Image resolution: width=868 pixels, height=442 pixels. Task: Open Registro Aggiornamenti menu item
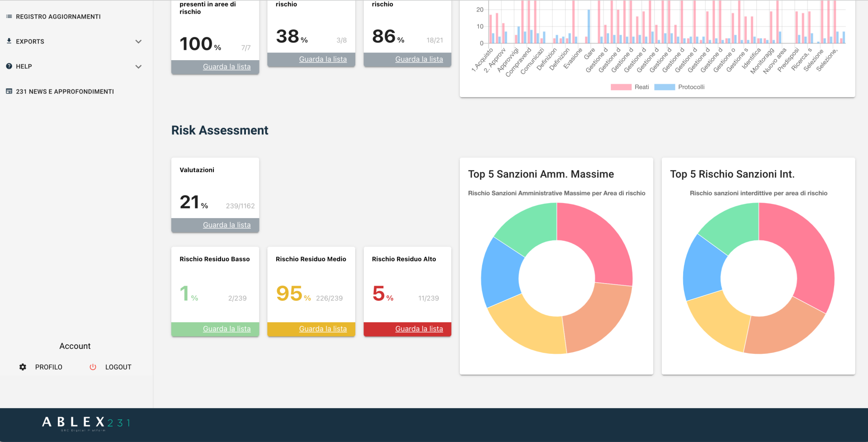[58, 17]
